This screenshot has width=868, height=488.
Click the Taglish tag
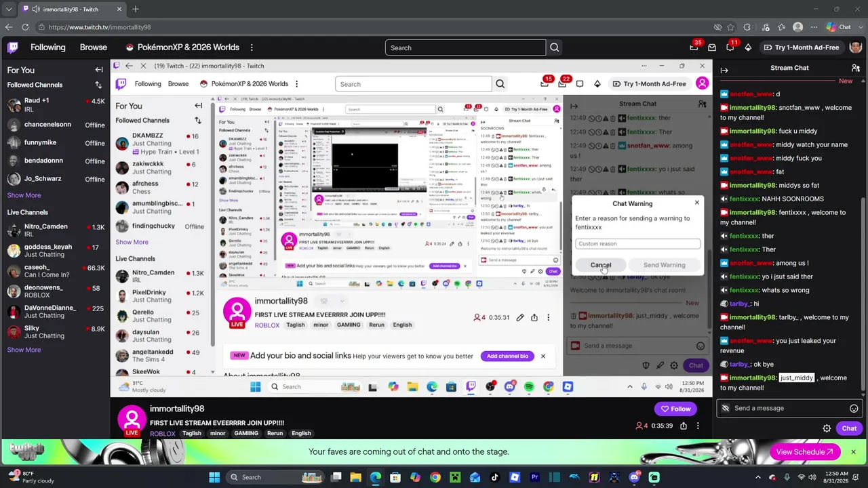click(192, 434)
